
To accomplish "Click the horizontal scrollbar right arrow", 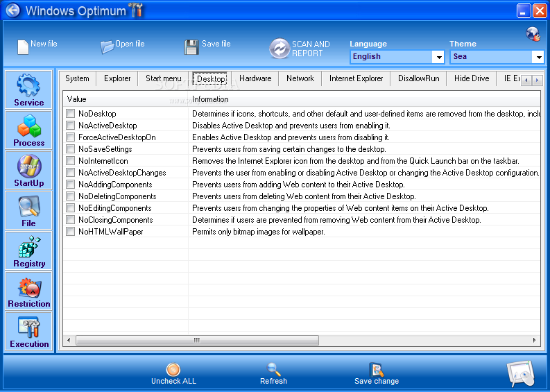I will [x=535, y=340].
